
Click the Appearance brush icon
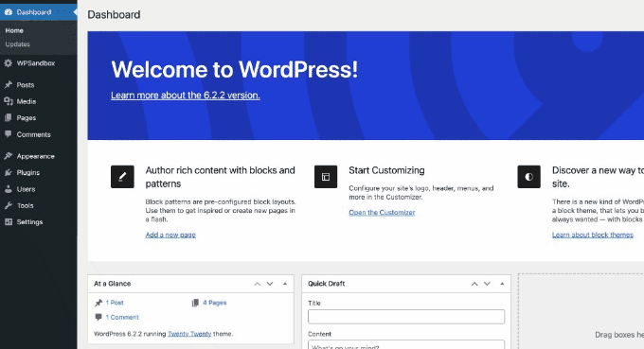coord(9,156)
